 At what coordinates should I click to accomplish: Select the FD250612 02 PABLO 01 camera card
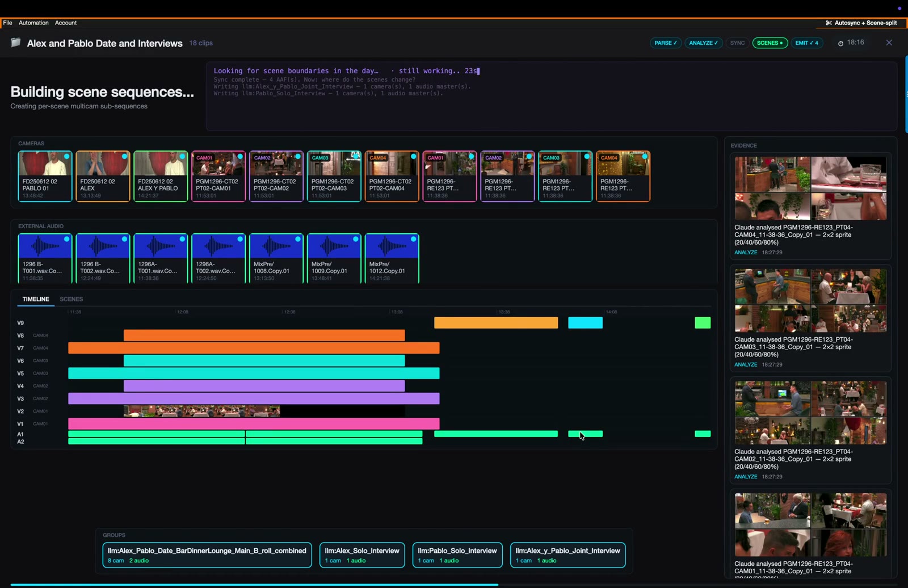45,176
